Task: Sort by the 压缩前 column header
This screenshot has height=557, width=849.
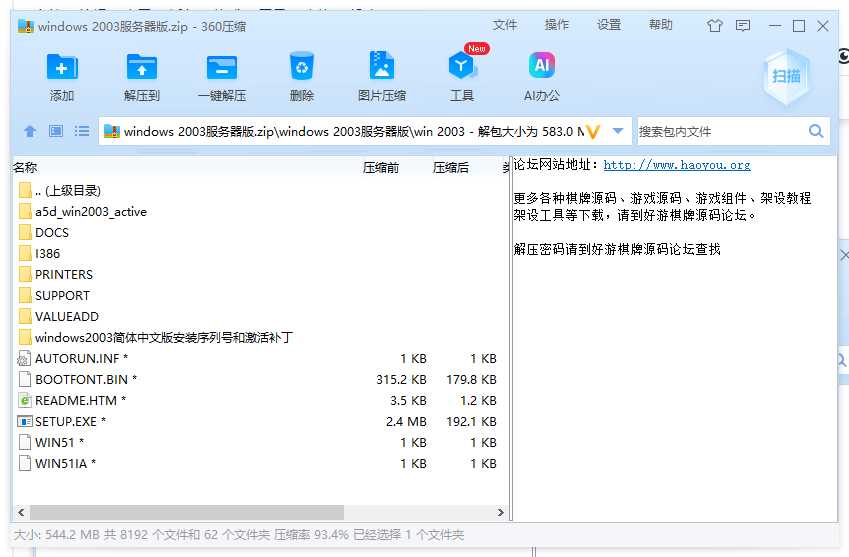Action: [381, 168]
